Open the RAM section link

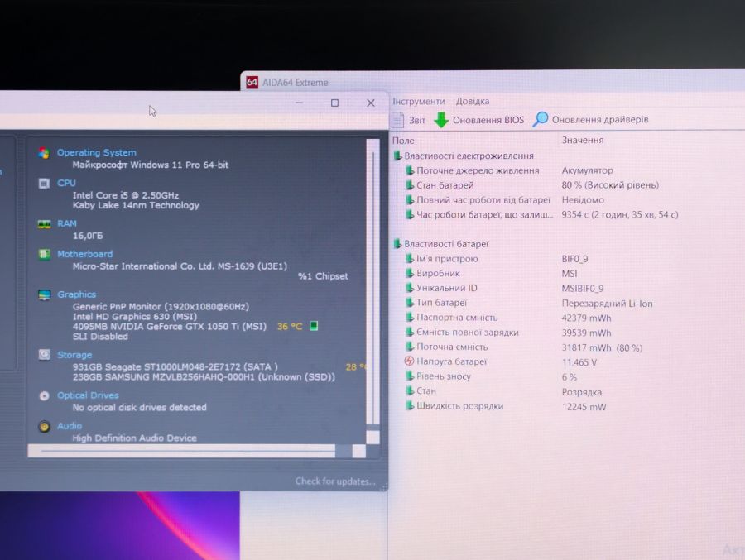click(x=67, y=223)
